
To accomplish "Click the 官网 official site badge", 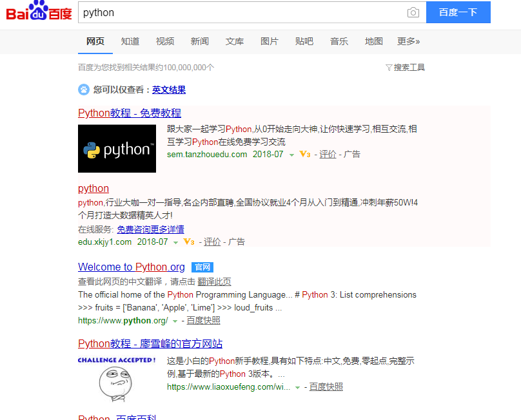I will tap(202, 267).
